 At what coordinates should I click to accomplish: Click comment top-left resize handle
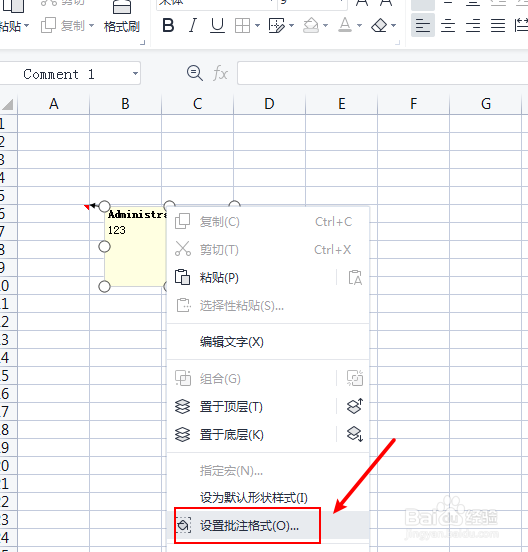click(x=104, y=207)
